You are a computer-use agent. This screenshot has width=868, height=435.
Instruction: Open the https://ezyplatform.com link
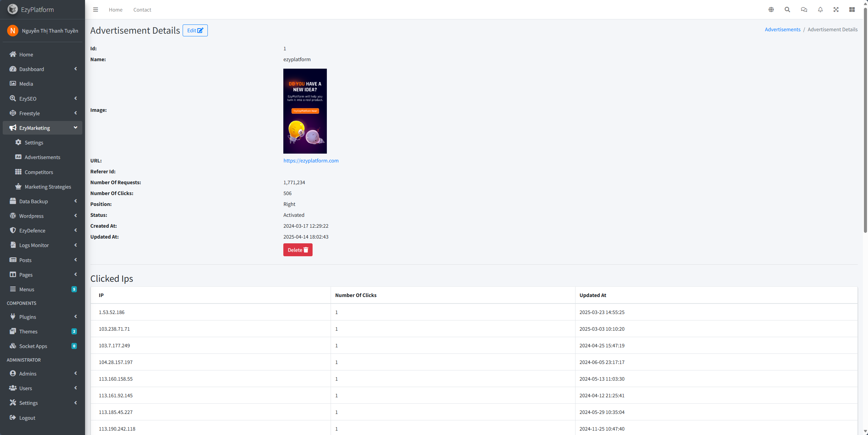point(311,160)
